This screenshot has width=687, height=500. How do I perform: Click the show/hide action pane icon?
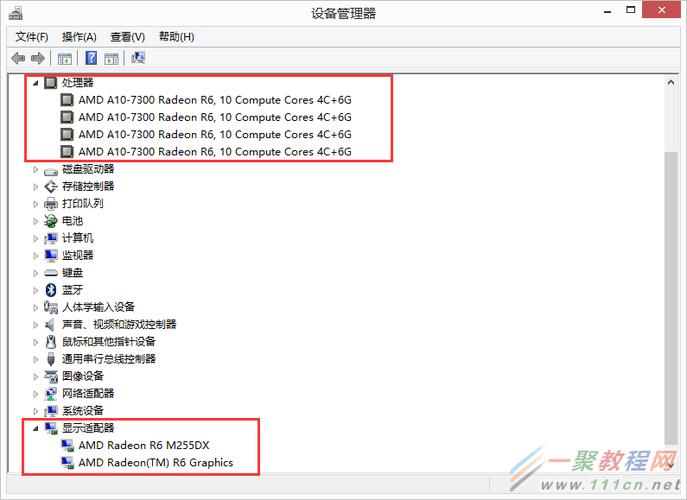point(111,58)
